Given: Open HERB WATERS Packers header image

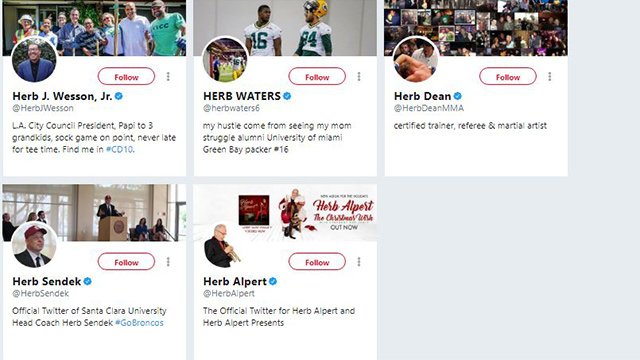Looking at the screenshot, I should 285,28.
